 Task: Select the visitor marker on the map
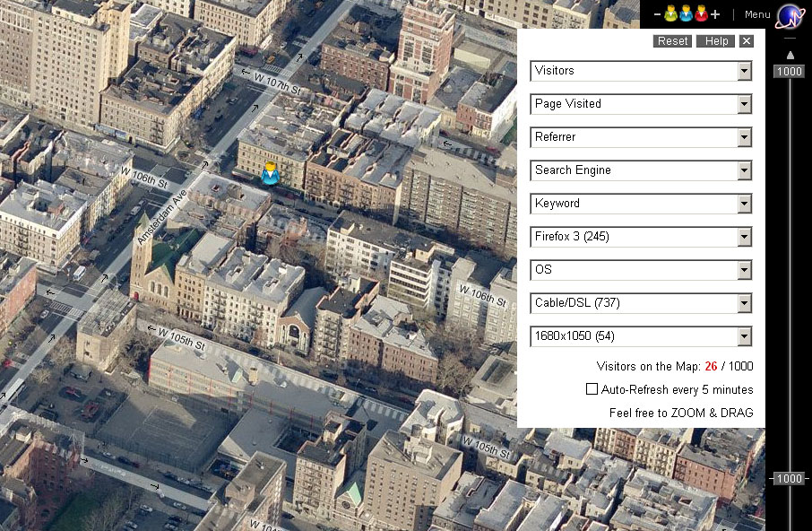coord(270,174)
